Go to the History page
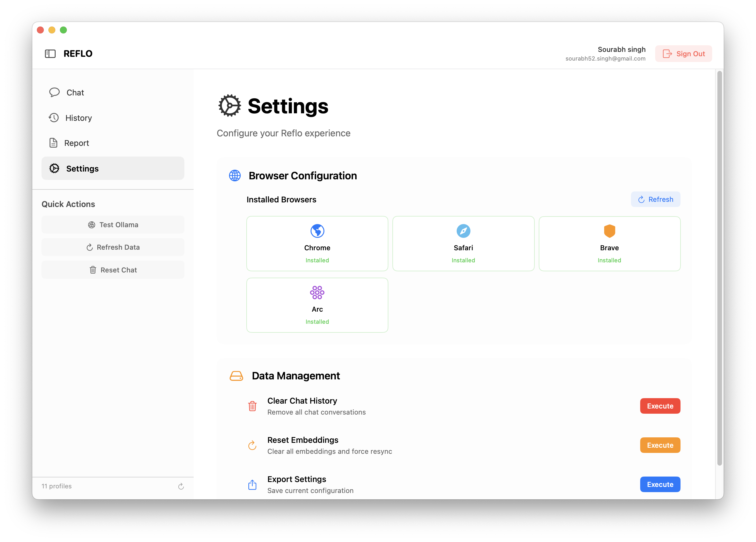The width and height of the screenshot is (756, 542). 78,118
